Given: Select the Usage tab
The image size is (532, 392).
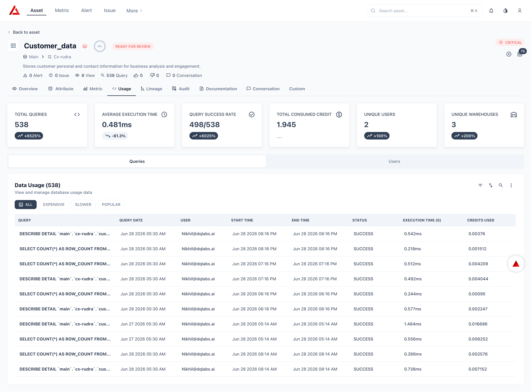Looking at the screenshot, I should pos(121,89).
